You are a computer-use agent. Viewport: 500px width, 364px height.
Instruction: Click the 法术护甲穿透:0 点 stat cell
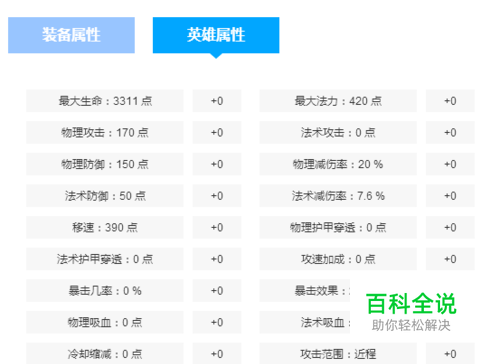coord(105,259)
